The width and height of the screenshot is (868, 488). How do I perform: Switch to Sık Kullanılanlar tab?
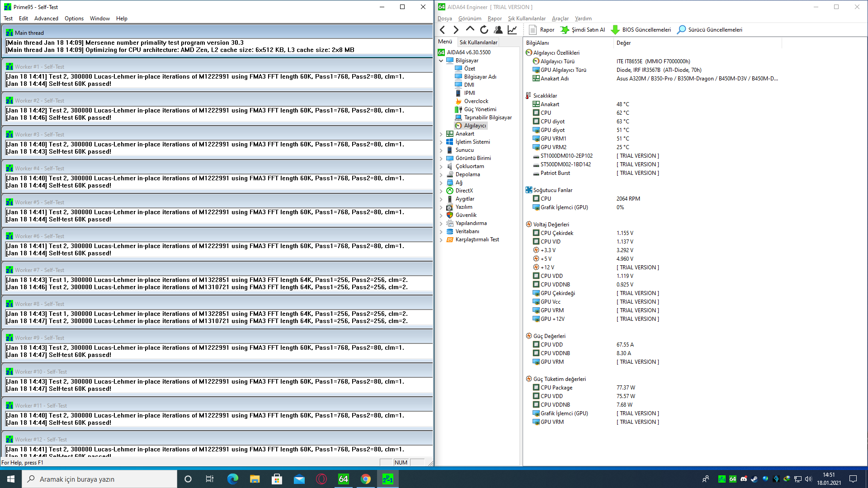pyautogui.click(x=478, y=42)
